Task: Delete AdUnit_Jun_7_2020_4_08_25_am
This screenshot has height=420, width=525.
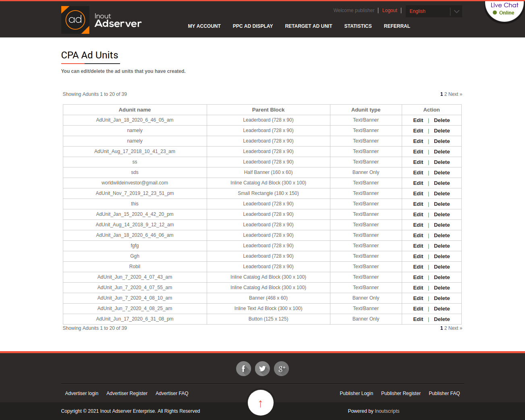Action: (442, 309)
